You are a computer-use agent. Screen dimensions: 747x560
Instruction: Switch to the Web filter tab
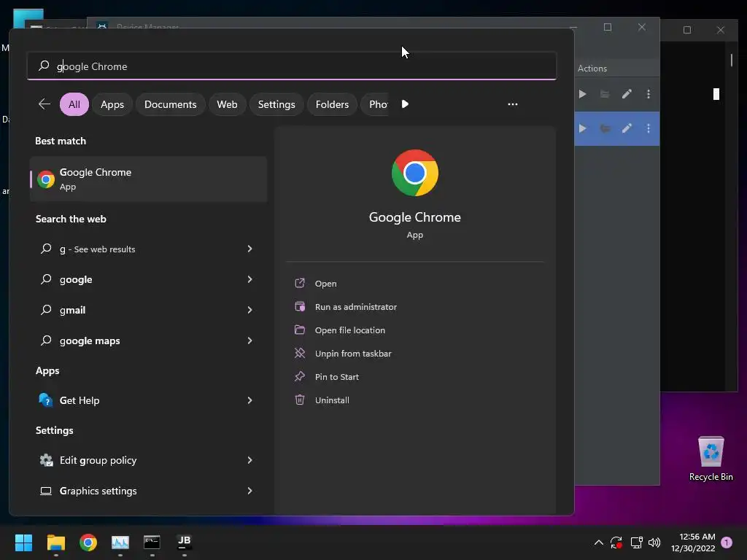point(227,104)
